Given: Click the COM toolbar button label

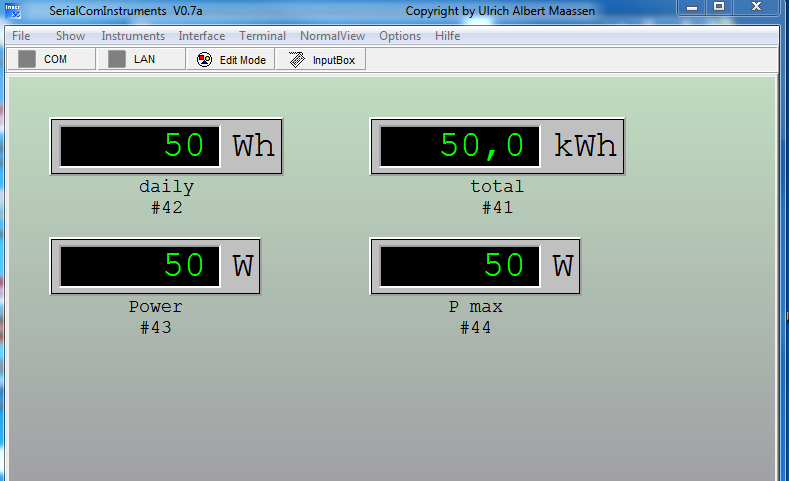Looking at the screenshot, I should [55, 59].
